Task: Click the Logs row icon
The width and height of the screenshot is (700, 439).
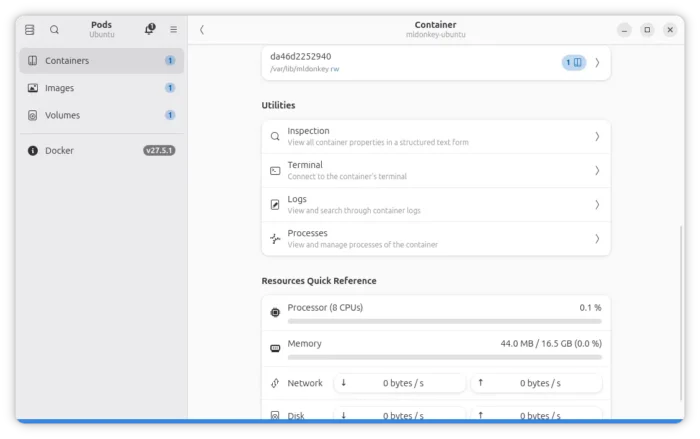Action: click(x=275, y=205)
